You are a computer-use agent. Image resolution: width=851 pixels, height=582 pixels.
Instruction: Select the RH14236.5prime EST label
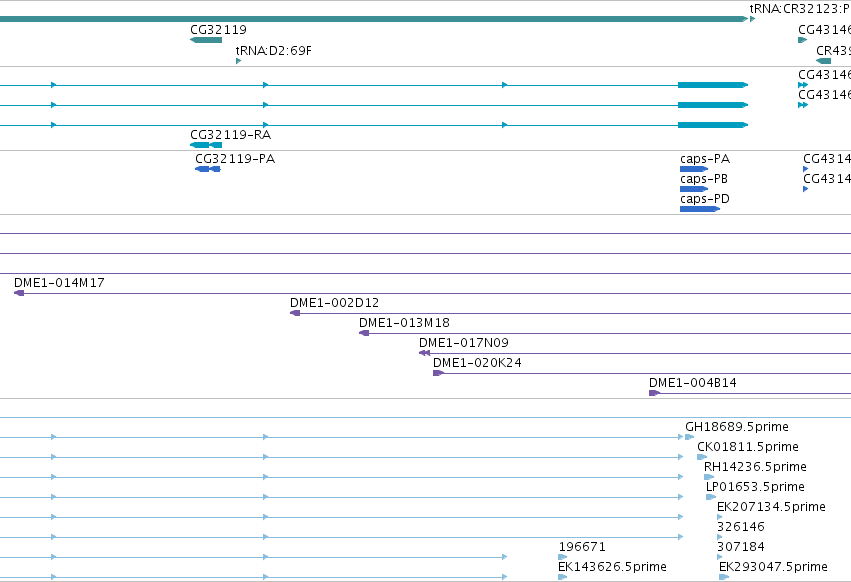pyautogui.click(x=755, y=467)
